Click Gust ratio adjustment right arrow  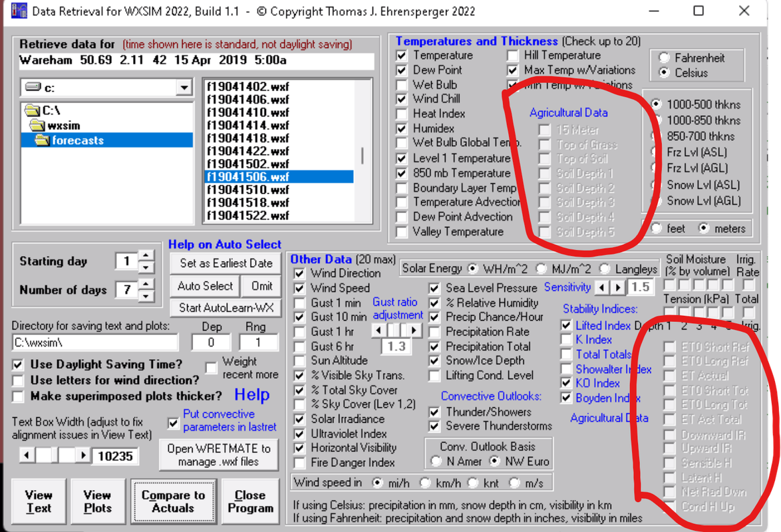(414, 331)
